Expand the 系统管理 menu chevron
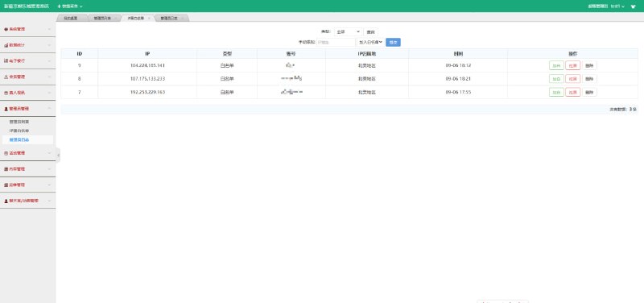The image size is (644, 303). (49, 29)
